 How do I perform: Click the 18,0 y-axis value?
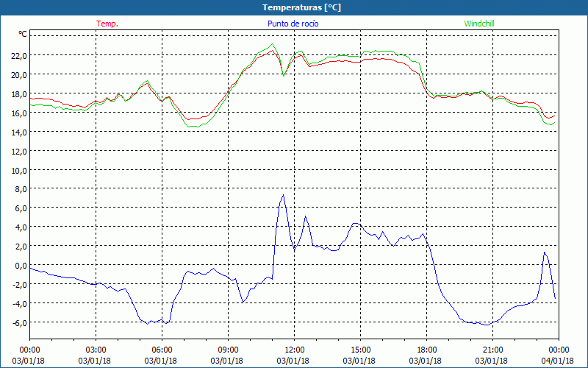tap(19, 94)
